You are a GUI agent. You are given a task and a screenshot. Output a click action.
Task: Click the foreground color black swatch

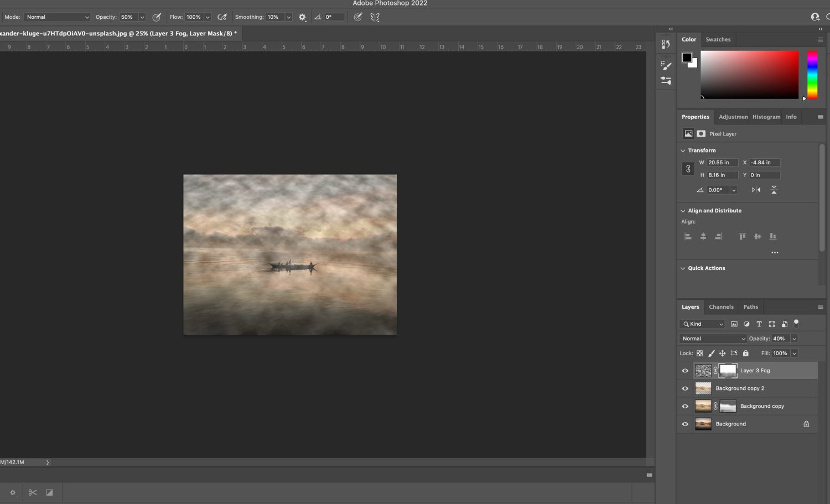pyautogui.click(x=687, y=58)
